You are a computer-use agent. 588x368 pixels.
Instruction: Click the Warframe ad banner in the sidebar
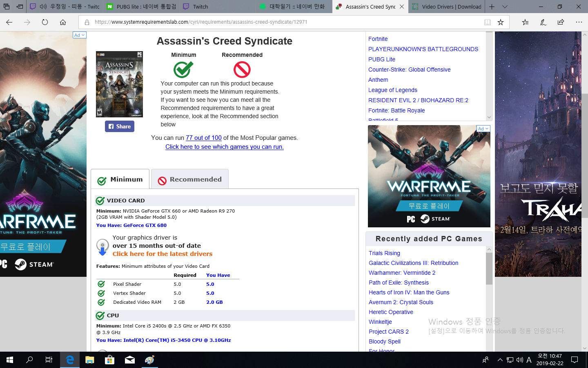pos(429,176)
